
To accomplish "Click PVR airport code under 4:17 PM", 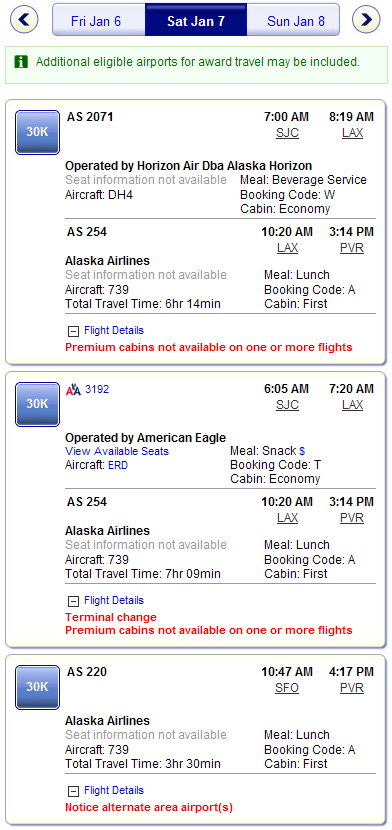I will 352,688.
